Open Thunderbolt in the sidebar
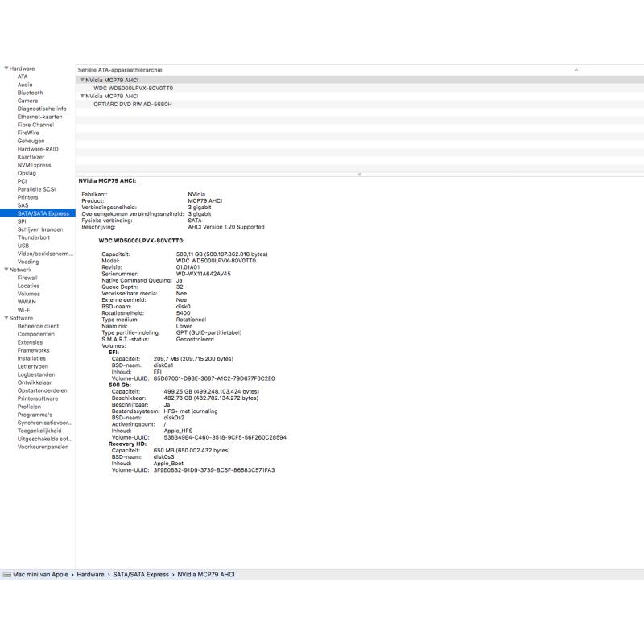This screenshot has width=644, height=644. point(34,237)
